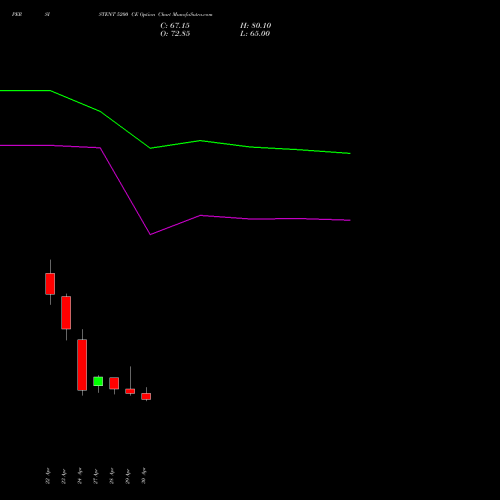Click the 24 Apr date label

point(80,476)
